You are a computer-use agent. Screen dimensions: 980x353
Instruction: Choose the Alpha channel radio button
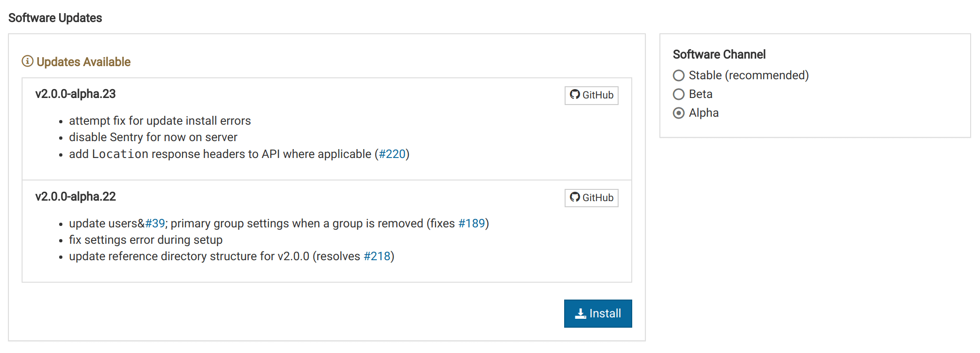tap(679, 113)
